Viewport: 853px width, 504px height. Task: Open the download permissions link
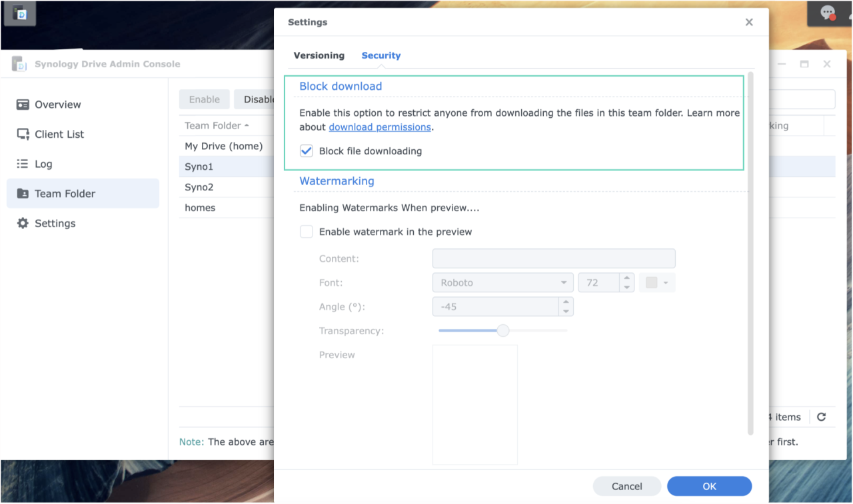[x=380, y=126]
